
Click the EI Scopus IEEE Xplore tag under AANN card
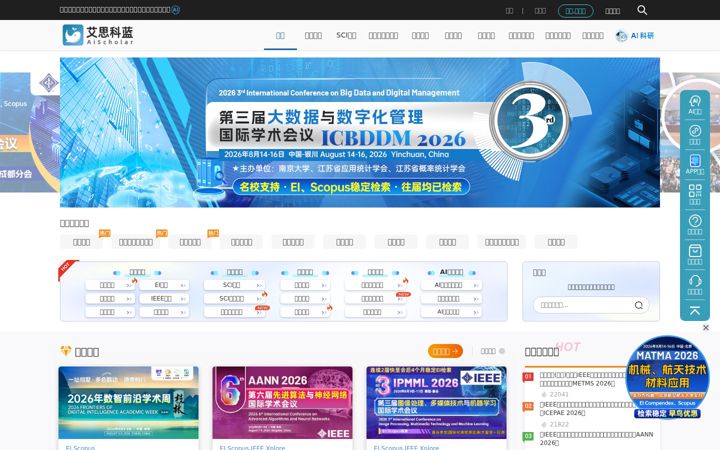(252, 447)
